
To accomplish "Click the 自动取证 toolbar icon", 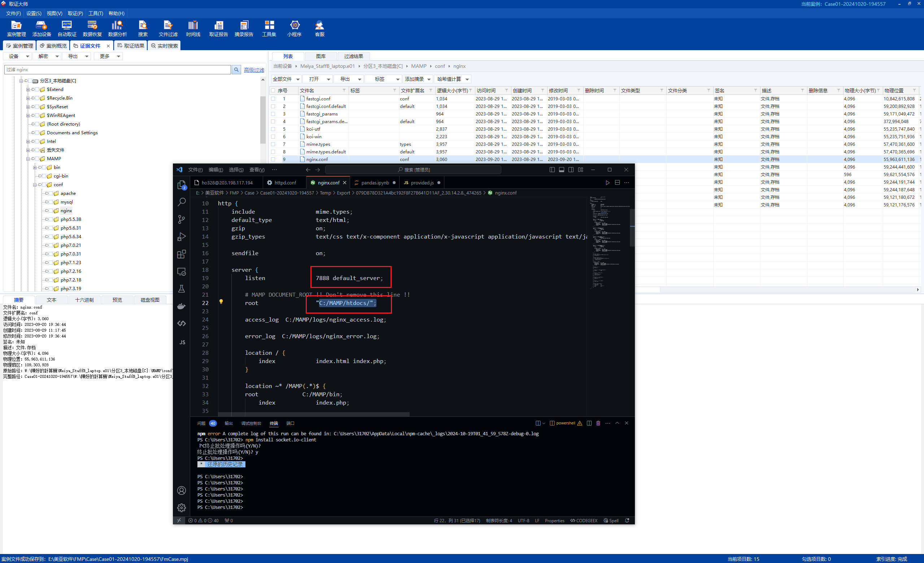I will tap(66, 29).
